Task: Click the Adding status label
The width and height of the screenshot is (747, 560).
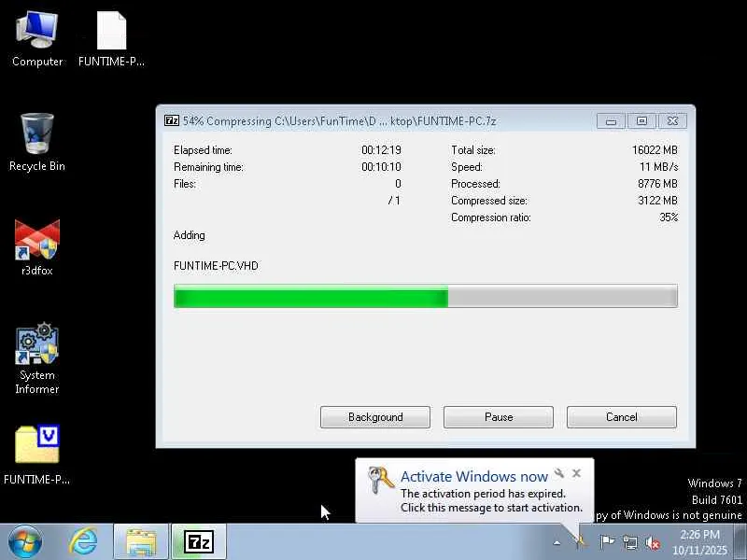Action: [190, 235]
